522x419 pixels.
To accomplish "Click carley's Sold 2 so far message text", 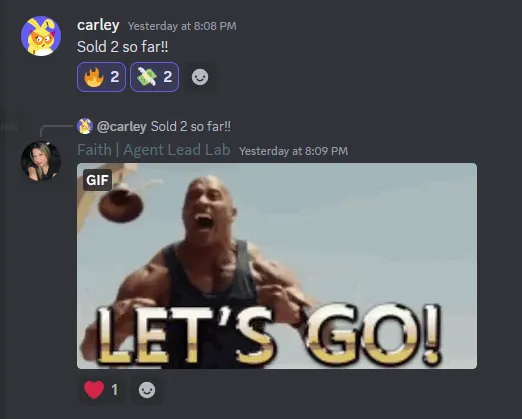I will 123,47.
